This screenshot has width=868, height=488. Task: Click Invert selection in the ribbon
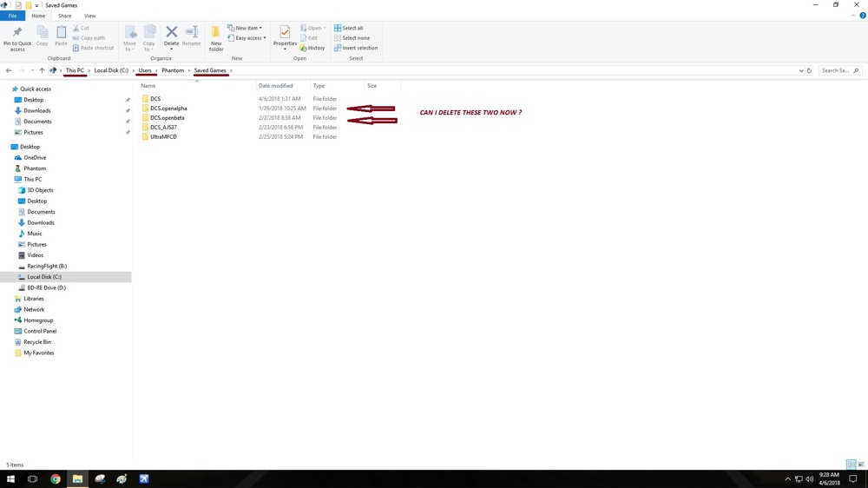[355, 48]
